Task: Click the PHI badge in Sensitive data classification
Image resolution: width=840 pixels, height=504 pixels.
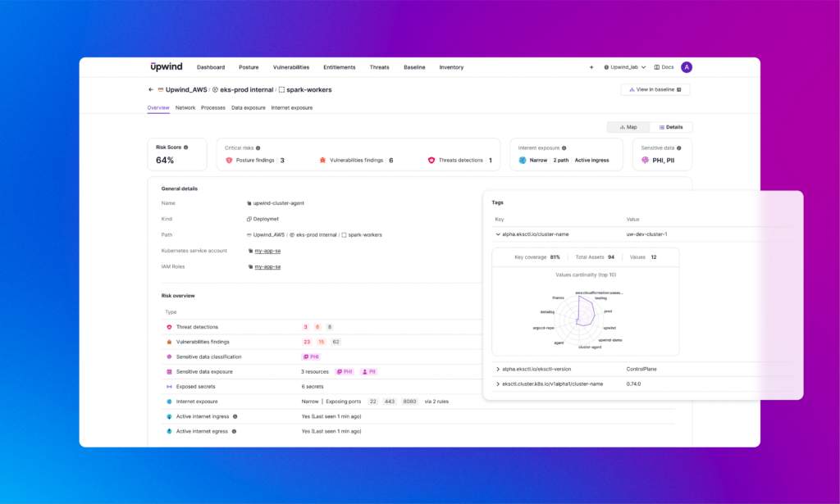Action: (311, 356)
